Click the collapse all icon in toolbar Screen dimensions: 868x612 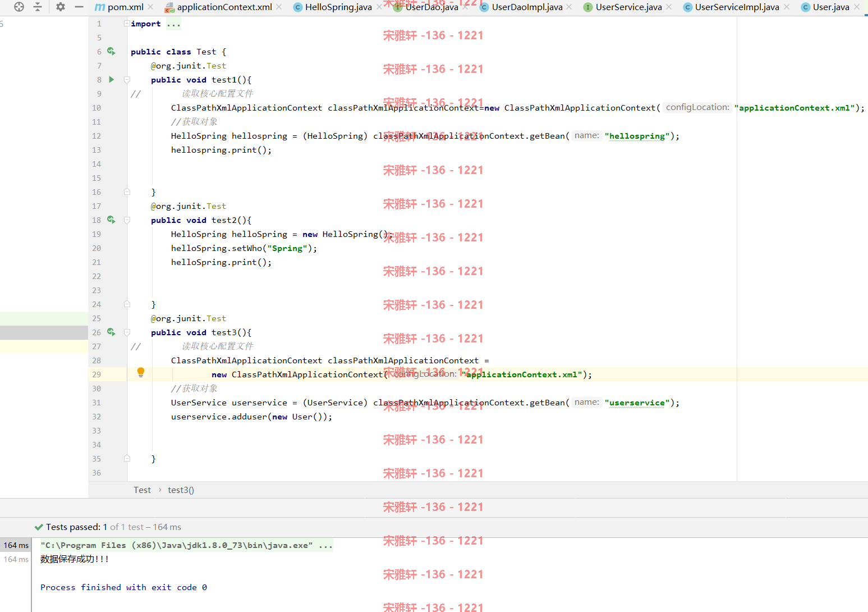[38, 7]
